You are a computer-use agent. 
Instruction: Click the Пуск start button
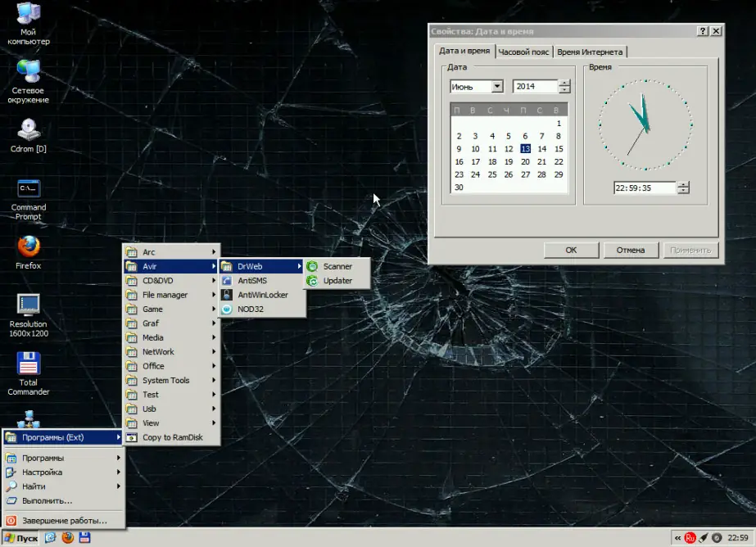pyautogui.click(x=20, y=538)
